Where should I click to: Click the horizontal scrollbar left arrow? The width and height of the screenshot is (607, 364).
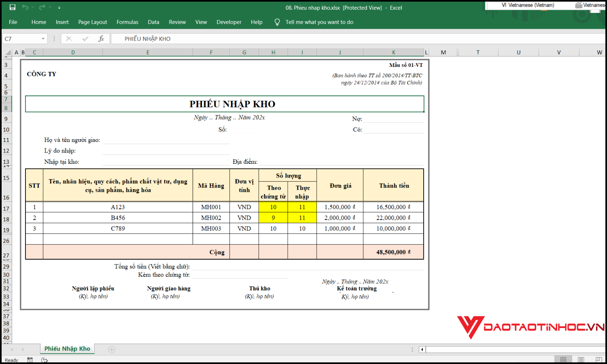[x=422, y=349]
